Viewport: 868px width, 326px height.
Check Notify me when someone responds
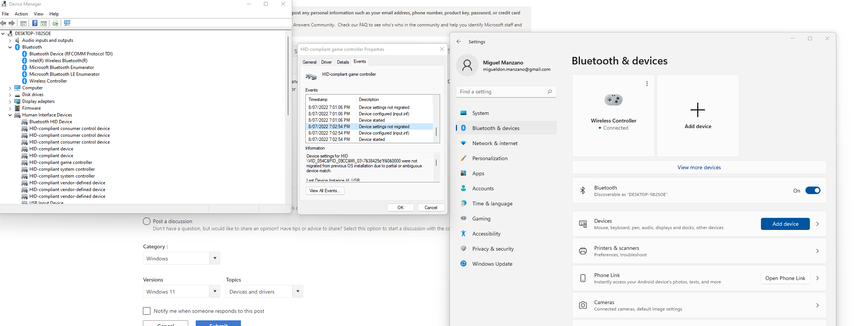click(147, 311)
